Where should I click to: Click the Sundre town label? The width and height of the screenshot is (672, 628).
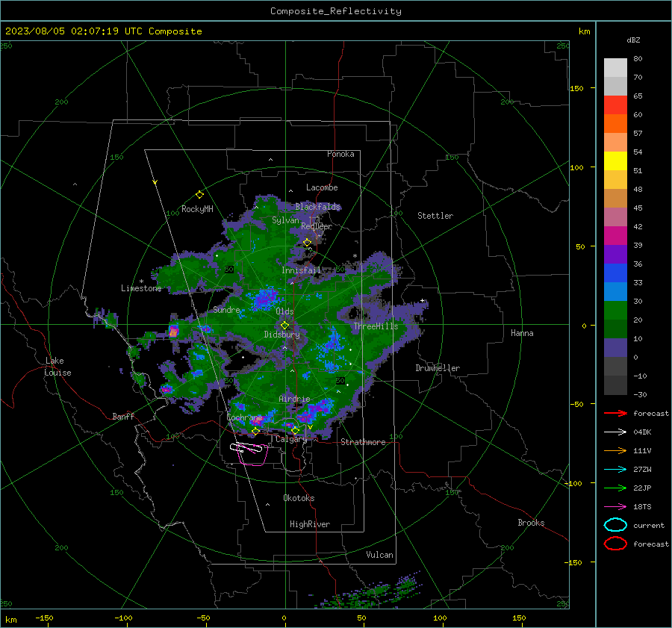pos(226,309)
